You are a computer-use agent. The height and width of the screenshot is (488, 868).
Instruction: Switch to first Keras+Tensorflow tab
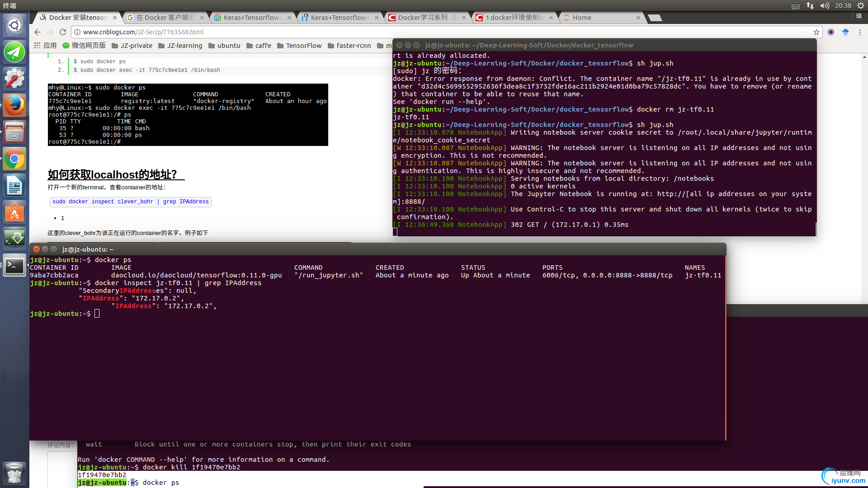(252, 18)
